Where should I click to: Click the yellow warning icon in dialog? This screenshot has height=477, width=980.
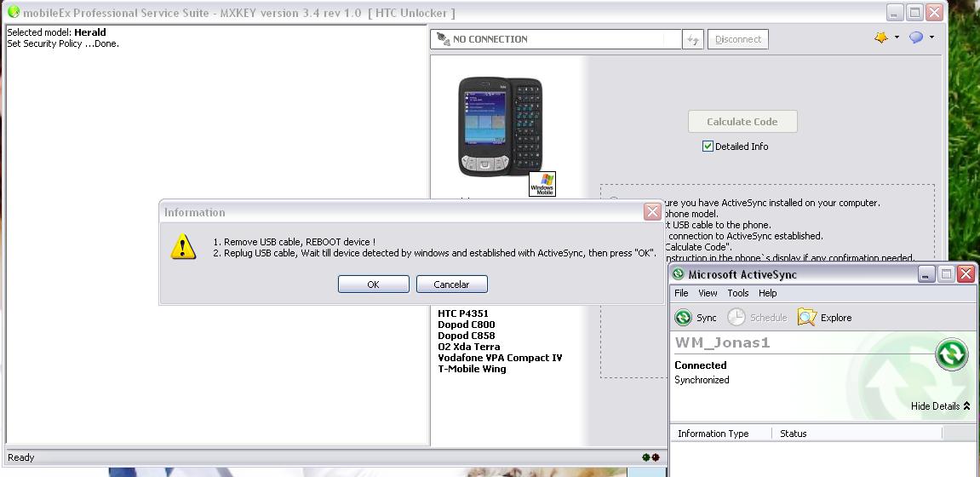(x=183, y=247)
